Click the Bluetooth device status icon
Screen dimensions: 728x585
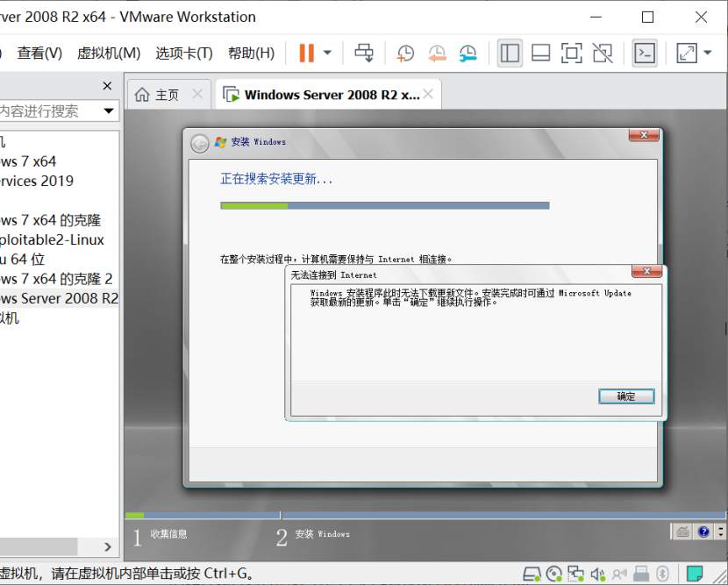(663, 574)
